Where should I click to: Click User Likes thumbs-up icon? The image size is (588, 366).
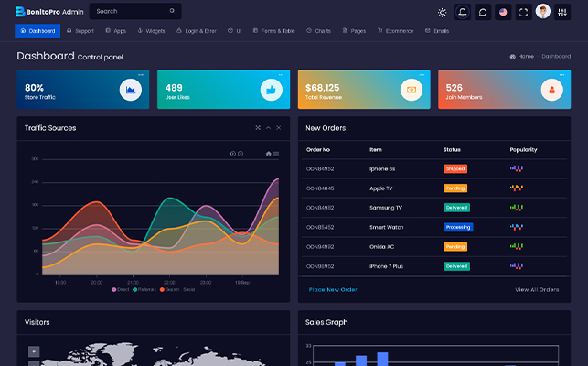click(x=271, y=90)
